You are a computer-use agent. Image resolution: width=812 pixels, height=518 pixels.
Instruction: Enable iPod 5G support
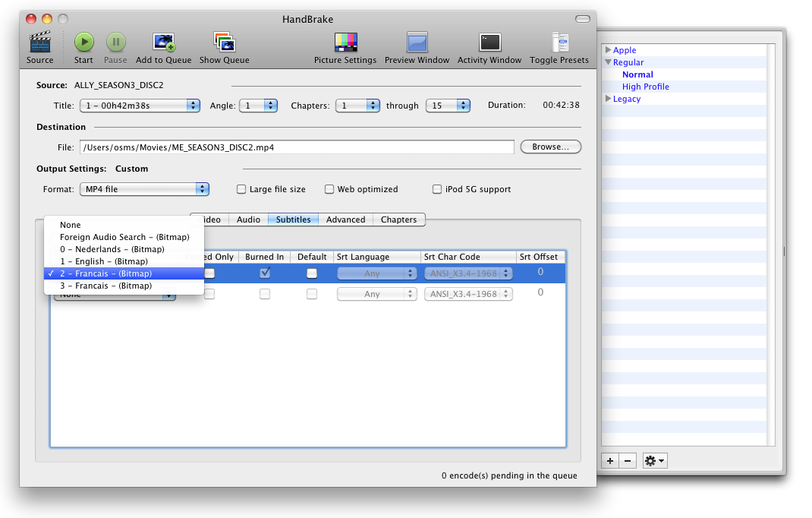coord(437,189)
